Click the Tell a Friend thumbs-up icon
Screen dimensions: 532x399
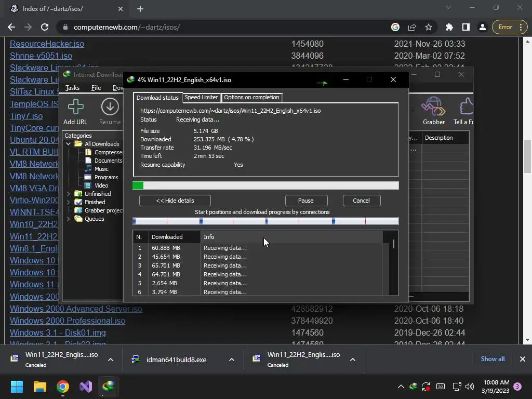pos(467,107)
